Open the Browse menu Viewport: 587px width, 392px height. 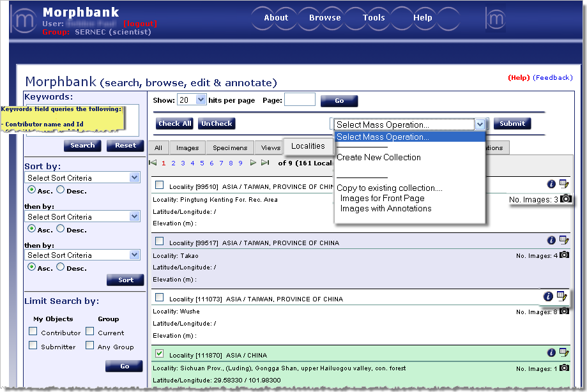click(x=324, y=18)
